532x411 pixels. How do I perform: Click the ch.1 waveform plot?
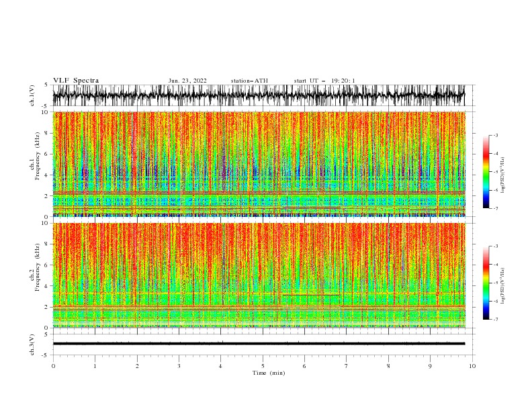259,95
